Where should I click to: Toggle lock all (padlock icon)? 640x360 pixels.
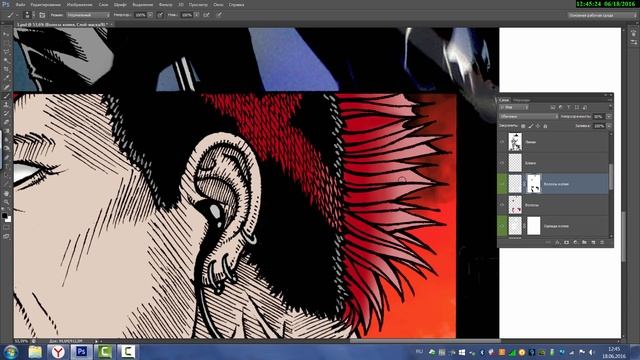point(546,126)
